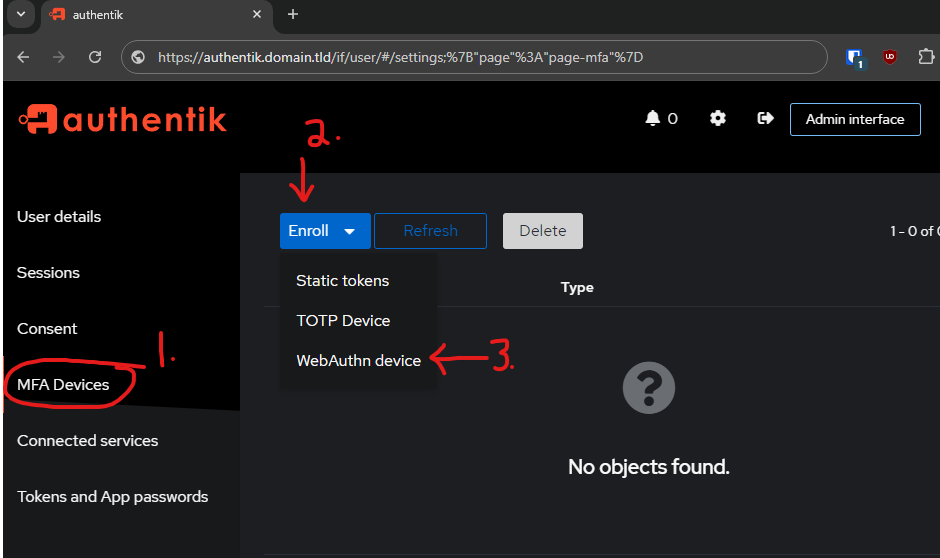
Task: Click the Delete button
Action: pyautogui.click(x=543, y=231)
